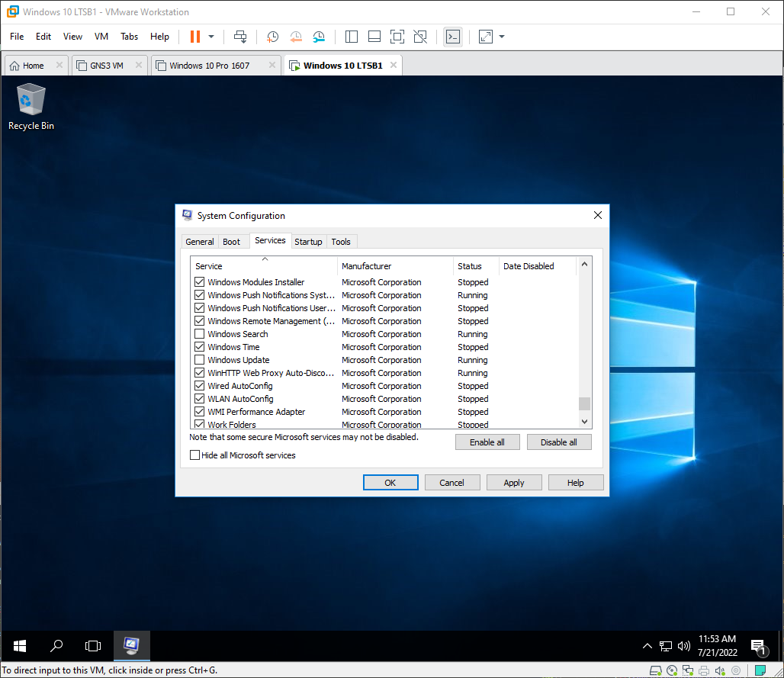Uncheck WLAN AutoConfig service
Screen dimensions: 784x678
point(200,399)
